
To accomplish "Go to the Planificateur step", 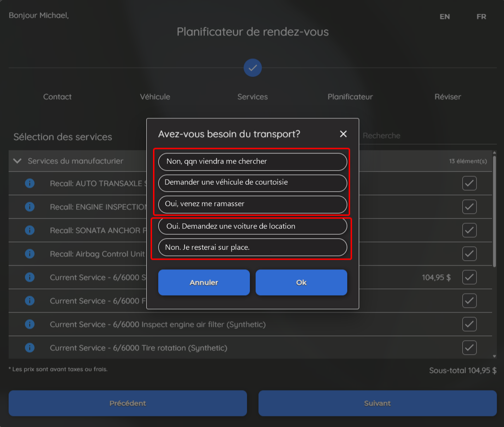I will pos(350,97).
